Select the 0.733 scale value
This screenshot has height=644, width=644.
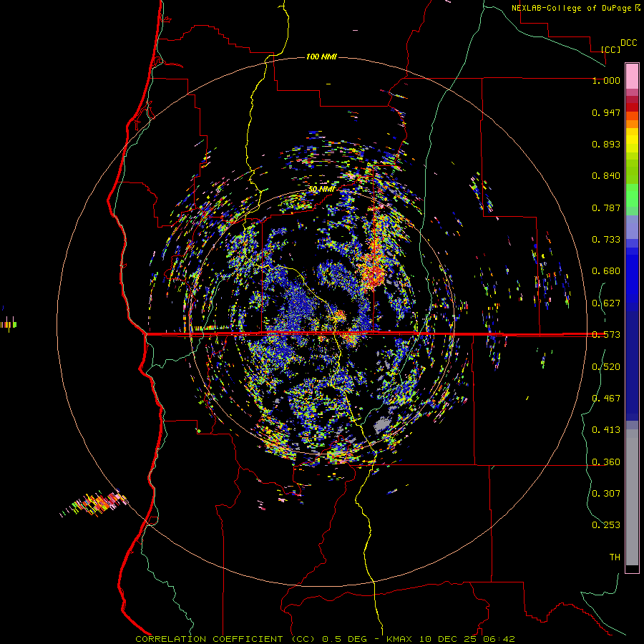pyautogui.click(x=606, y=240)
